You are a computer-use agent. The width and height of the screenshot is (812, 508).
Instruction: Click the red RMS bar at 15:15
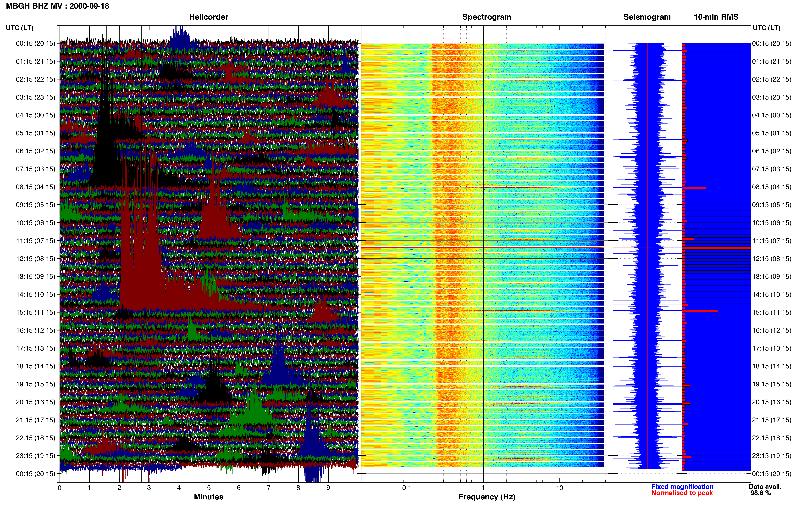point(700,311)
